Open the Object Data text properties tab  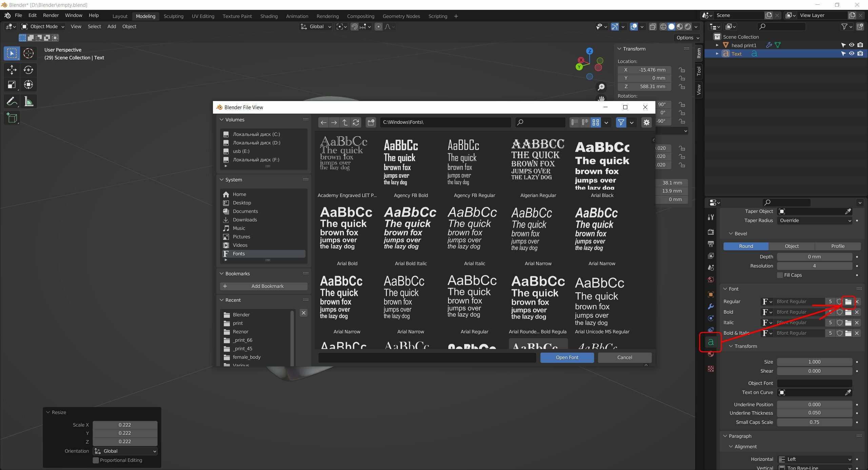(711, 342)
